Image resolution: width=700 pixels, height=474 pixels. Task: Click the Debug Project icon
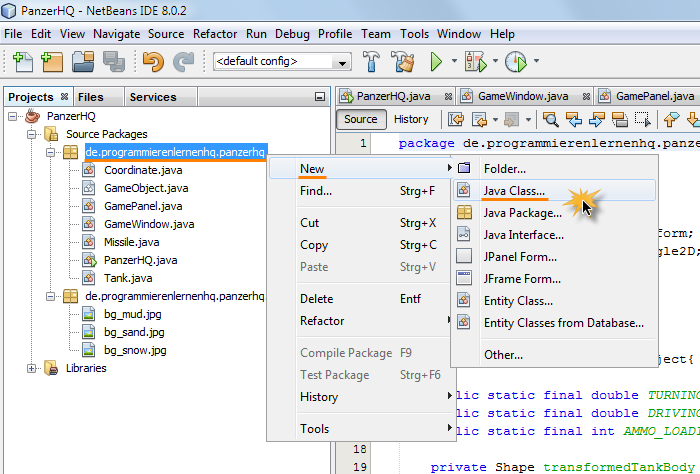click(x=475, y=62)
